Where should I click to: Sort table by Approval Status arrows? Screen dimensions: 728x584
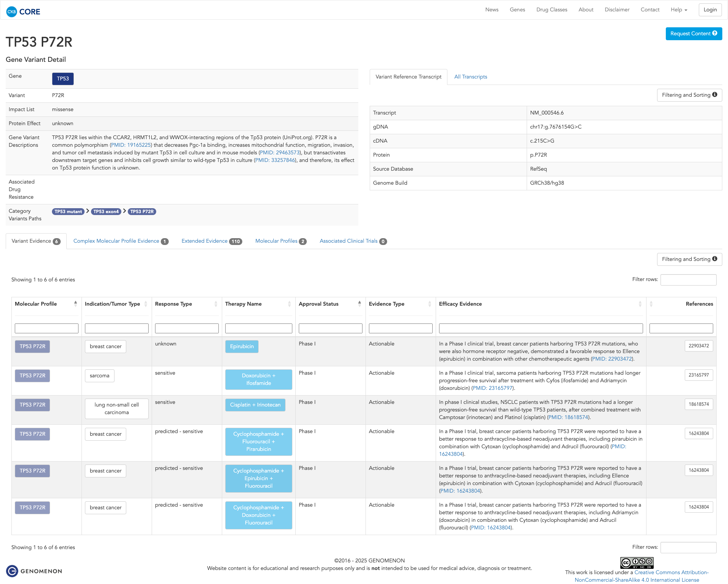(359, 304)
